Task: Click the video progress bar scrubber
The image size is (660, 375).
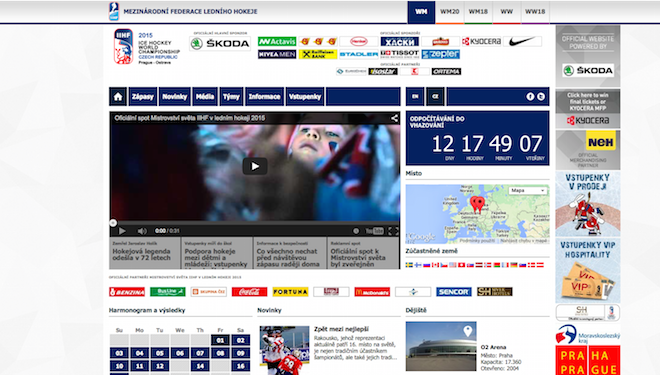Action: pos(113,223)
